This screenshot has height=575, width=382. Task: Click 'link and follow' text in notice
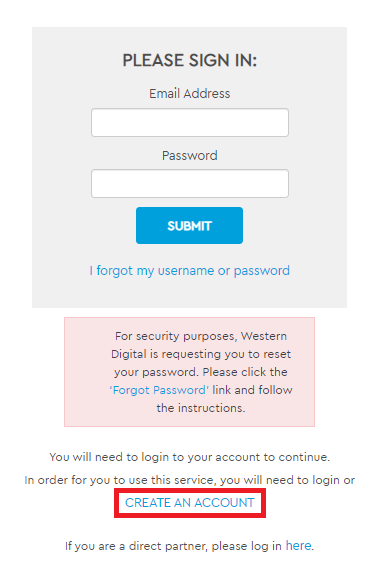coord(252,390)
